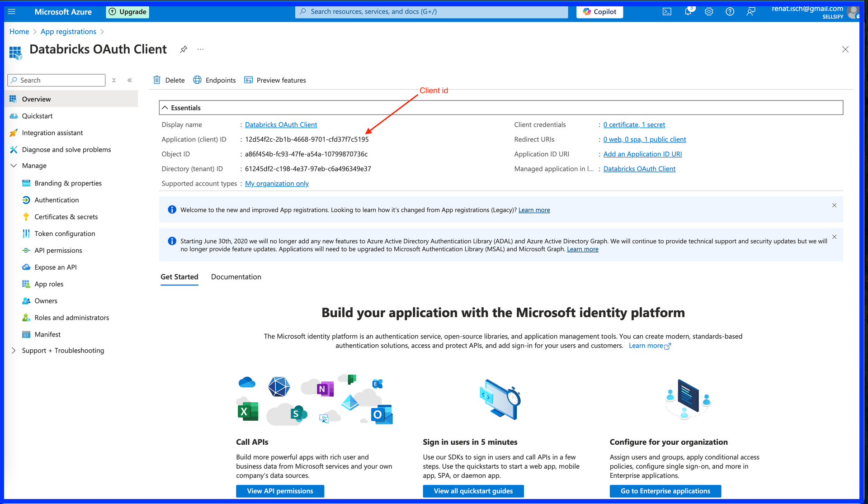
Task: Open the Cloud Shell terminal icon
Action: (x=667, y=12)
